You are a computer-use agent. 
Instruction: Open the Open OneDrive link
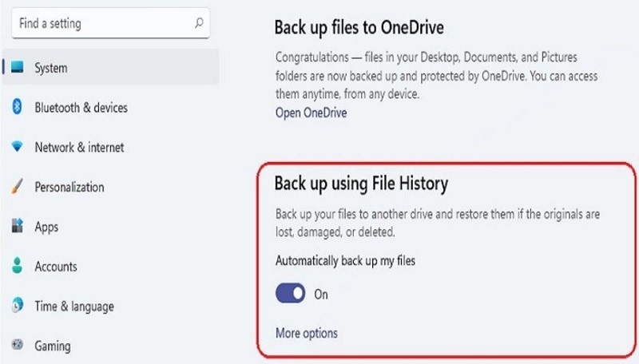(x=311, y=113)
